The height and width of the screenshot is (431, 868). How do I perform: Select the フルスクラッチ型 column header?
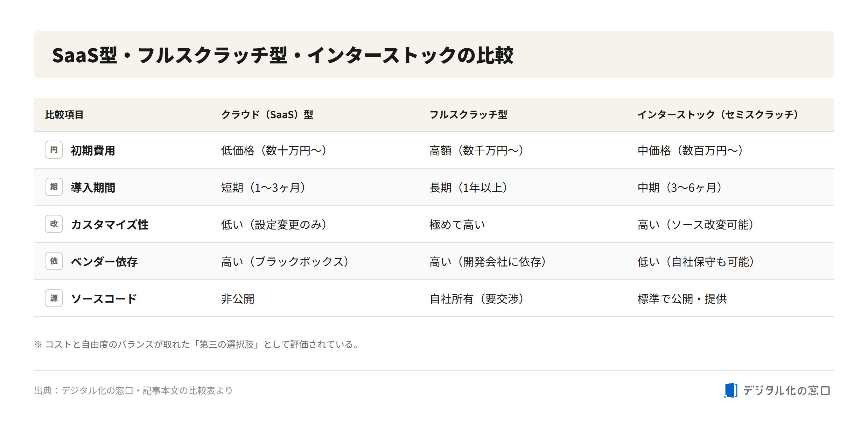pyautogui.click(x=468, y=114)
